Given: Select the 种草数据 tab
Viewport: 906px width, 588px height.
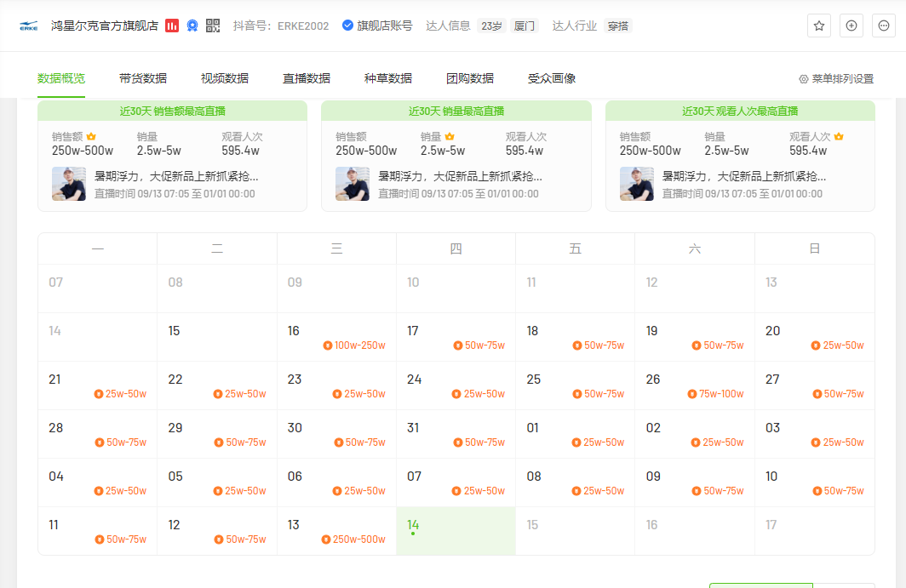Looking at the screenshot, I should (387, 78).
